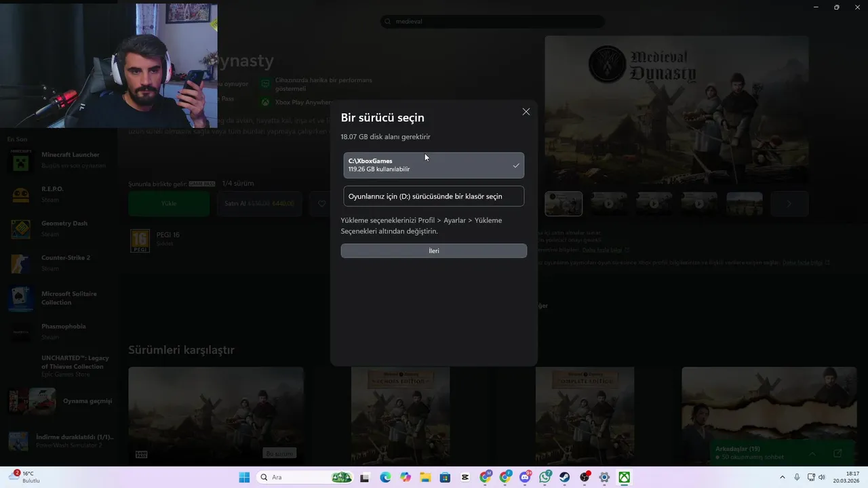Image resolution: width=868 pixels, height=488 pixels.
Task: Select the C:\XboxGames install location
Action: 434,165
